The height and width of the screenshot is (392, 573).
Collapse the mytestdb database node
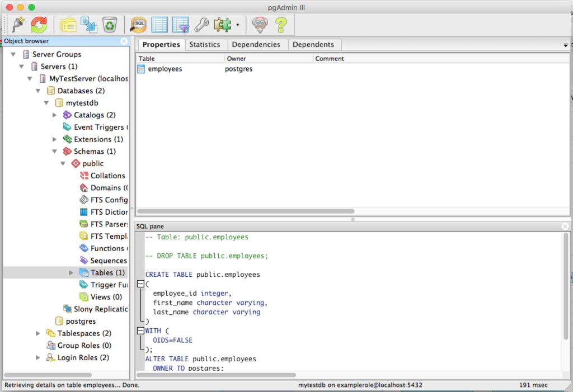coord(46,103)
